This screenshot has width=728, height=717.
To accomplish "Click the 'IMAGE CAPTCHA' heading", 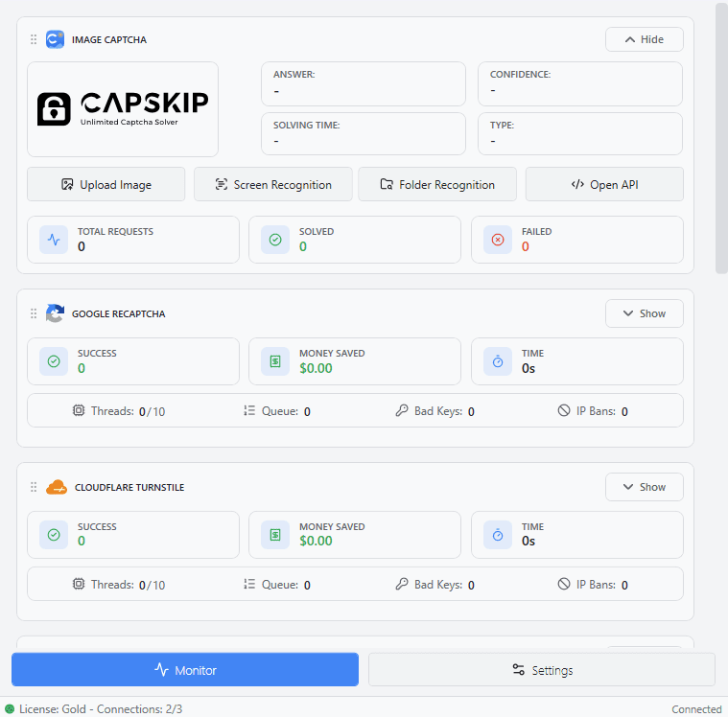I will pyautogui.click(x=109, y=40).
